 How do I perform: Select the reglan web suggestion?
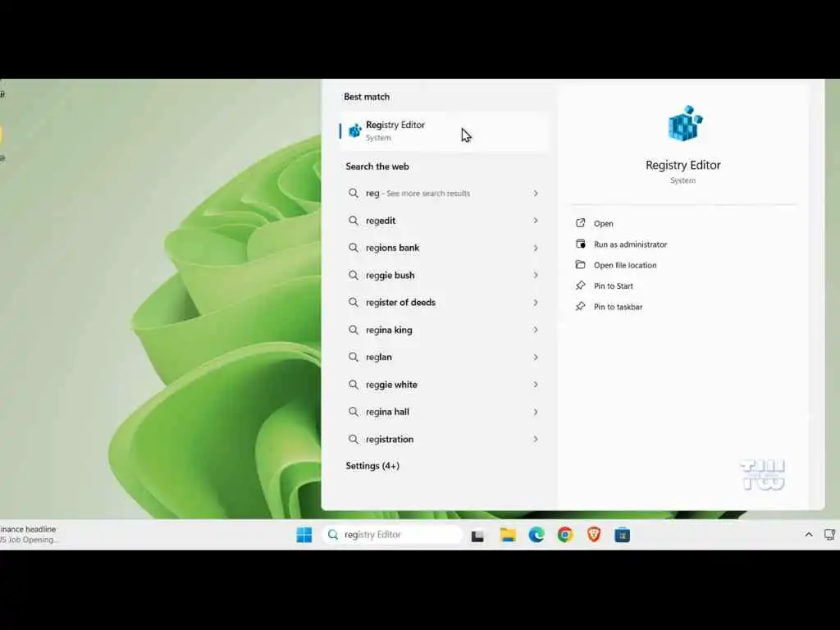click(x=444, y=358)
